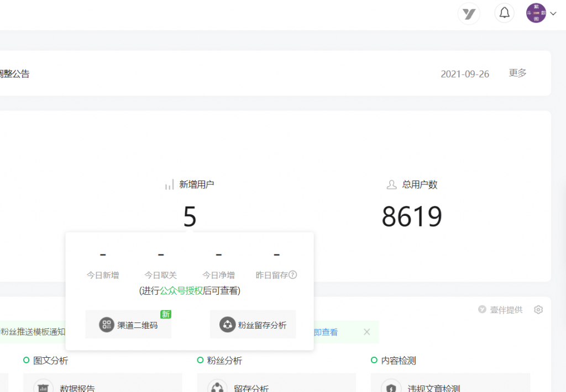This screenshot has width=566, height=392.
Task: Close the green notification banner
Action: [366, 332]
